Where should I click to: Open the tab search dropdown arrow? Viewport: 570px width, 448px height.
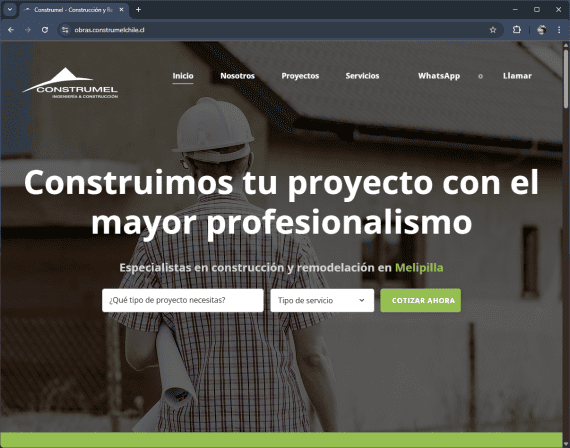[x=10, y=10]
